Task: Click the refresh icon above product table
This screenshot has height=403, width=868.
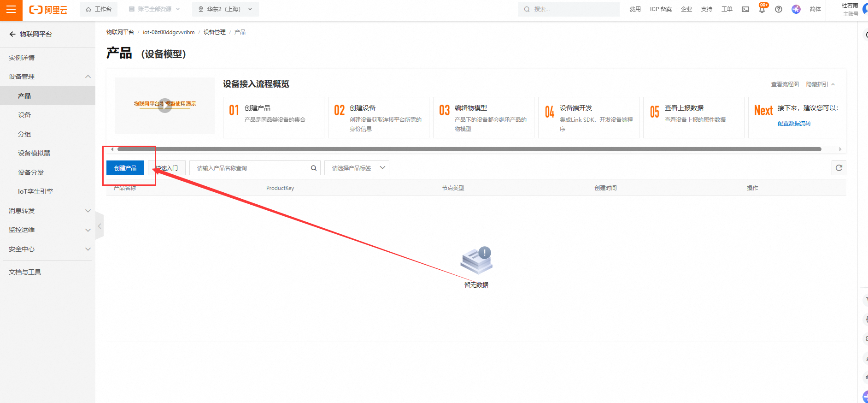Action: point(839,168)
